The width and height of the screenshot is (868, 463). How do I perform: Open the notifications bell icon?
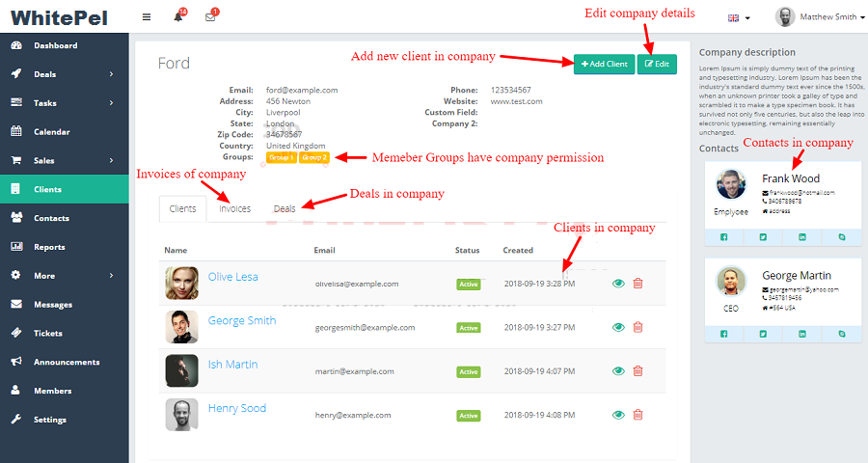(178, 17)
